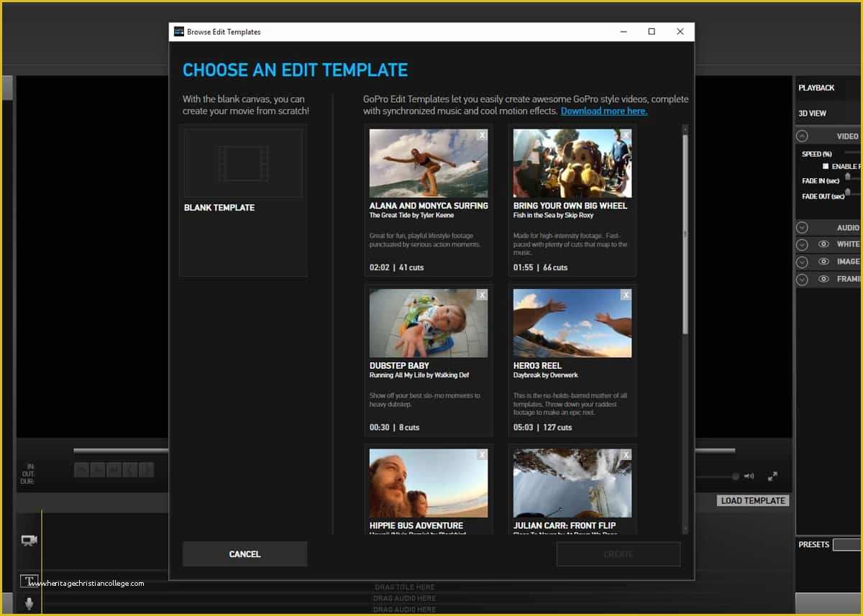Click the LOAD TEMPLATE button
The image size is (863, 616).
(x=753, y=500)
